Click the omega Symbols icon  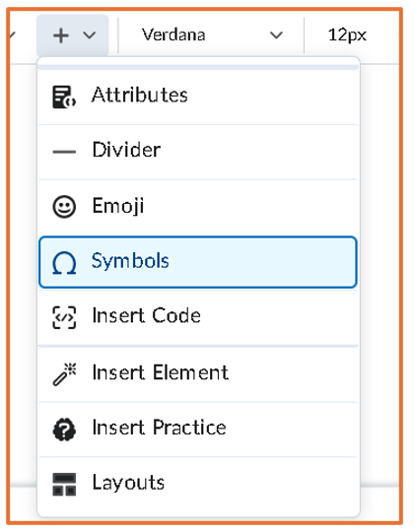(x=64, y=263)
